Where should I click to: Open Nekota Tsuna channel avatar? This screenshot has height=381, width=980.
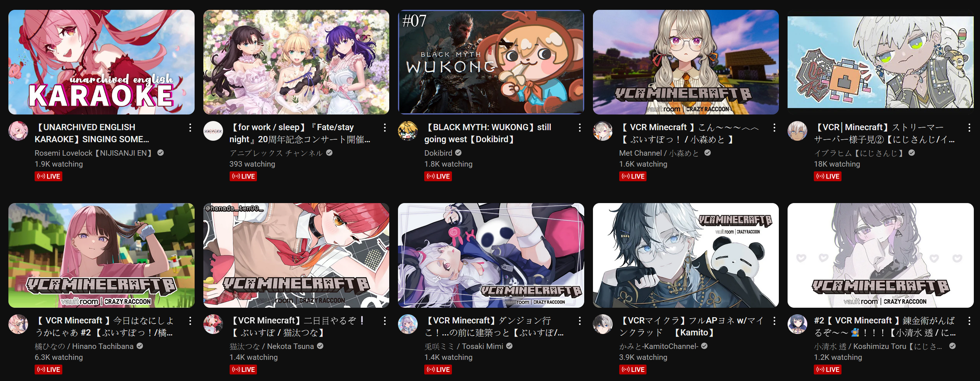[213, 324]
